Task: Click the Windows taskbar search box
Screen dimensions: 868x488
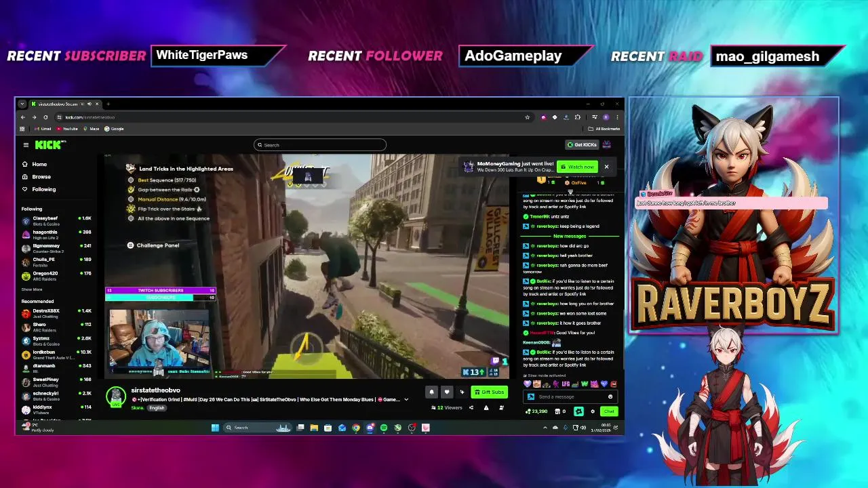Action: tap(258, 428)
